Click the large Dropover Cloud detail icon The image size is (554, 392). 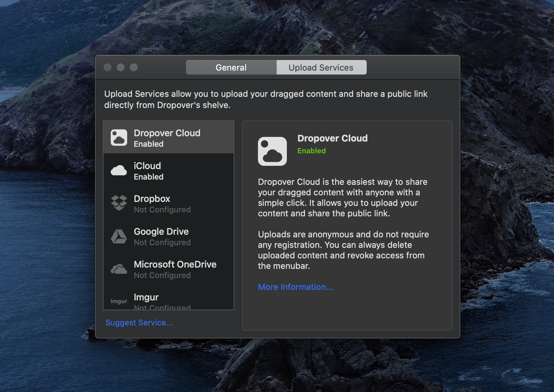pos(272,151)
